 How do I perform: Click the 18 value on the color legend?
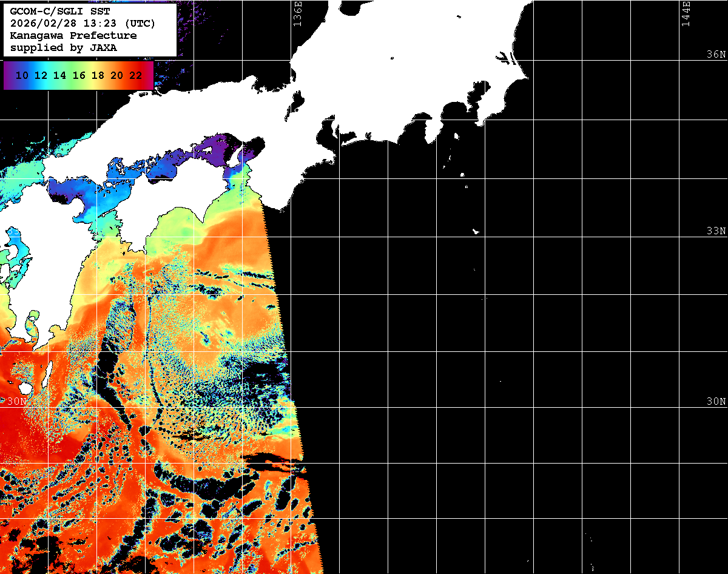pos(98,76)
